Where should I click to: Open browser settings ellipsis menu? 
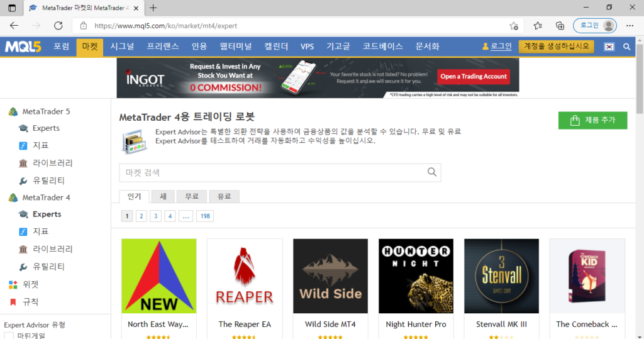(630, 26)
